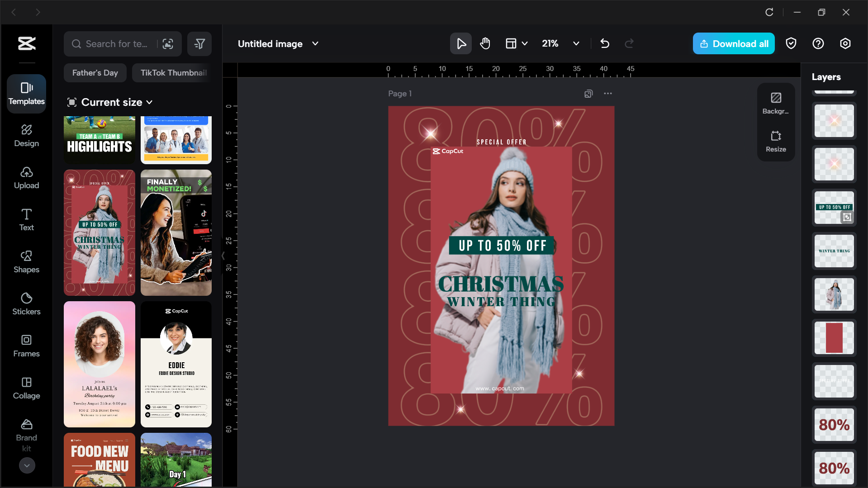Toggle template search filters
Image resolution: width=868 pixels, height=488 pixels.
coord(199,43)
